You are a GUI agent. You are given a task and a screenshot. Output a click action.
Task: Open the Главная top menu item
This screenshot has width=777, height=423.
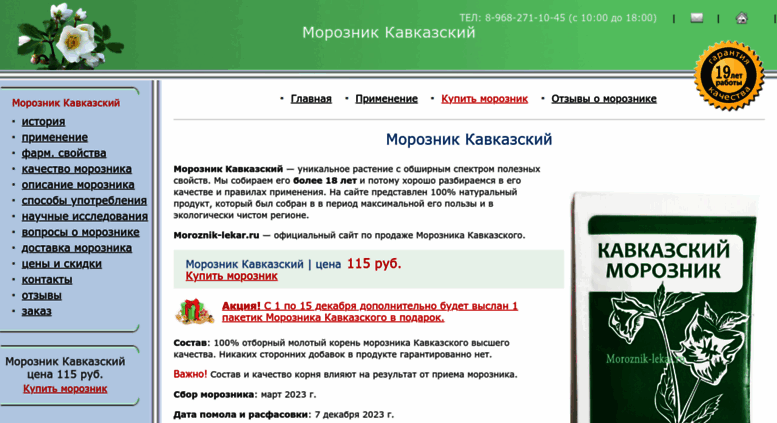coord(311,99)
